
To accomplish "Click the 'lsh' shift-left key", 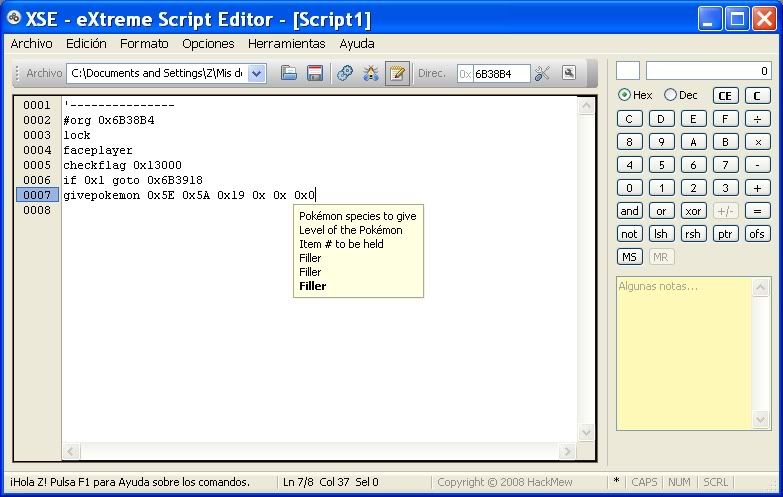I will pyautogui.click(x=661, y=234).
